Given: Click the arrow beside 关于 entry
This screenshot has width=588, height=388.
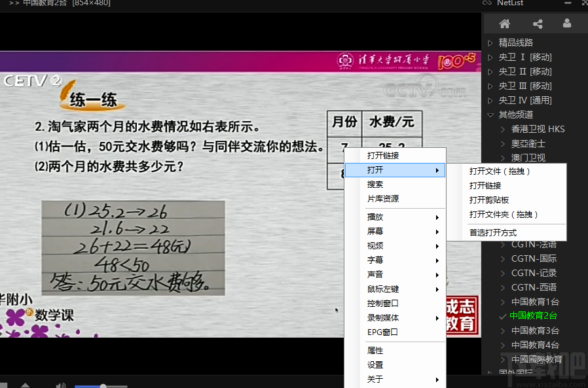Looking at the screenshot, I should click(437, 379).
